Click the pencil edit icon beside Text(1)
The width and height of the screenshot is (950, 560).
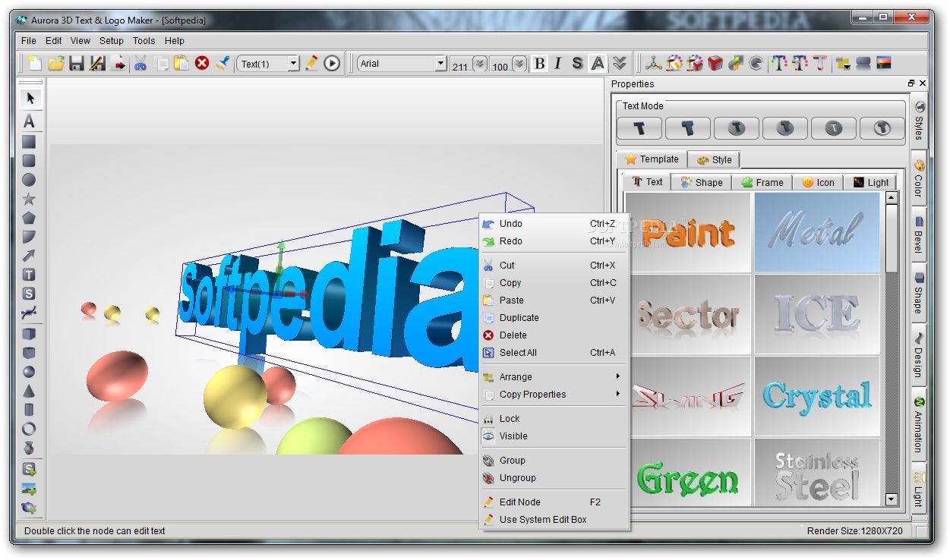click(x=311, y=63)
